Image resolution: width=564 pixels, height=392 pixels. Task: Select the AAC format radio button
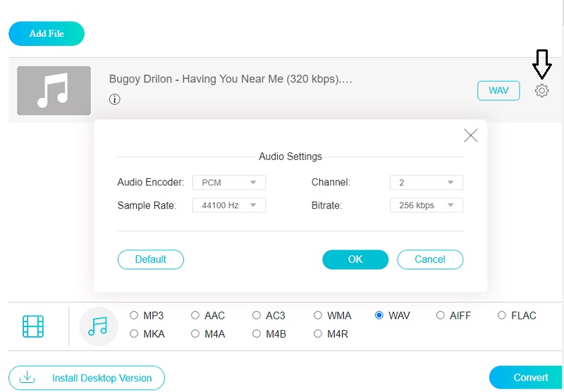[195, 316]
